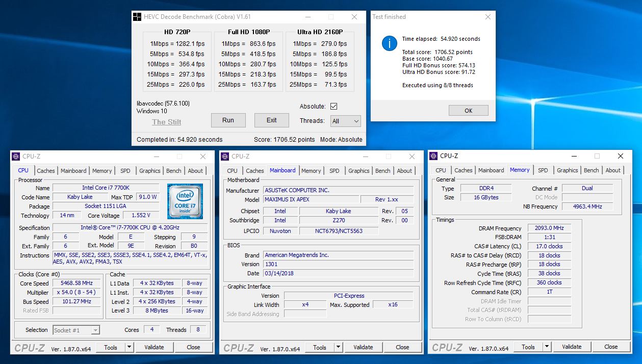Click the blue info icon in Test finished dialog
642x364 pixels.
coord(389,43)
